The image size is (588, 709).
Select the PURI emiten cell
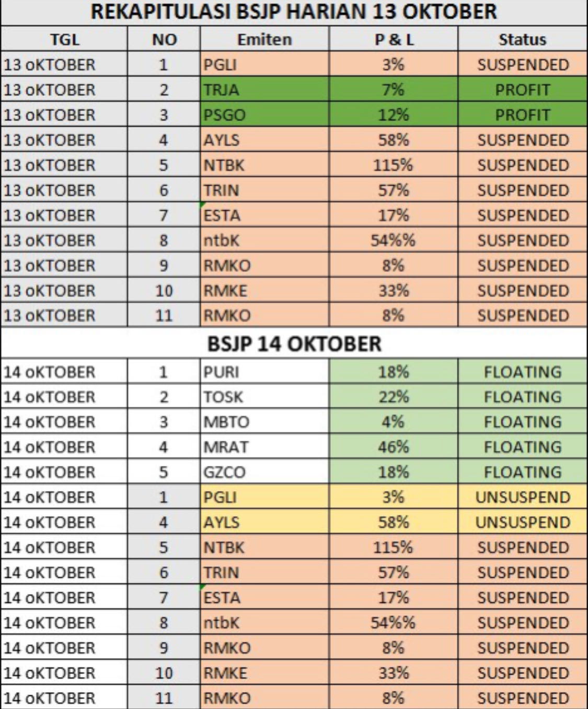(264, 372)
